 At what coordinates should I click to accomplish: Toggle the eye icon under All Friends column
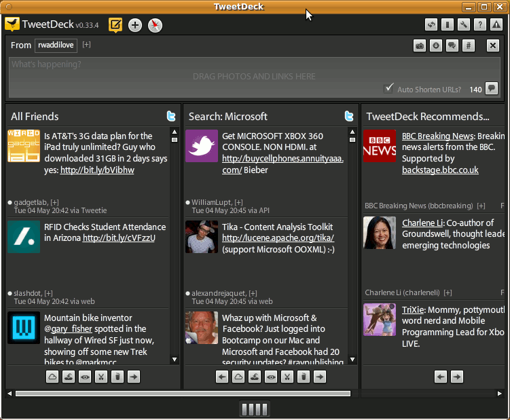[85, 377]
